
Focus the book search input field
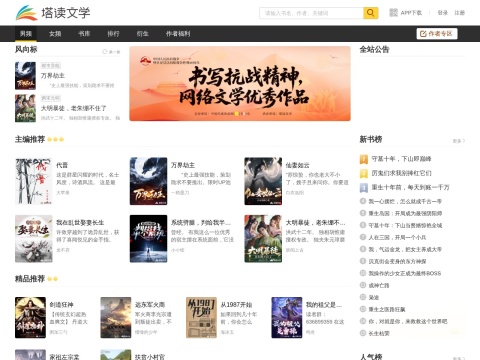[311, 13]
